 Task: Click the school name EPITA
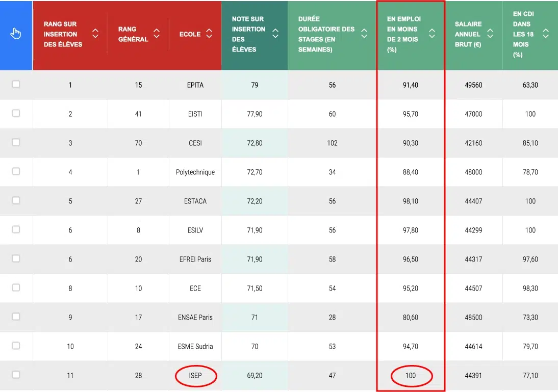coord(195,85)
